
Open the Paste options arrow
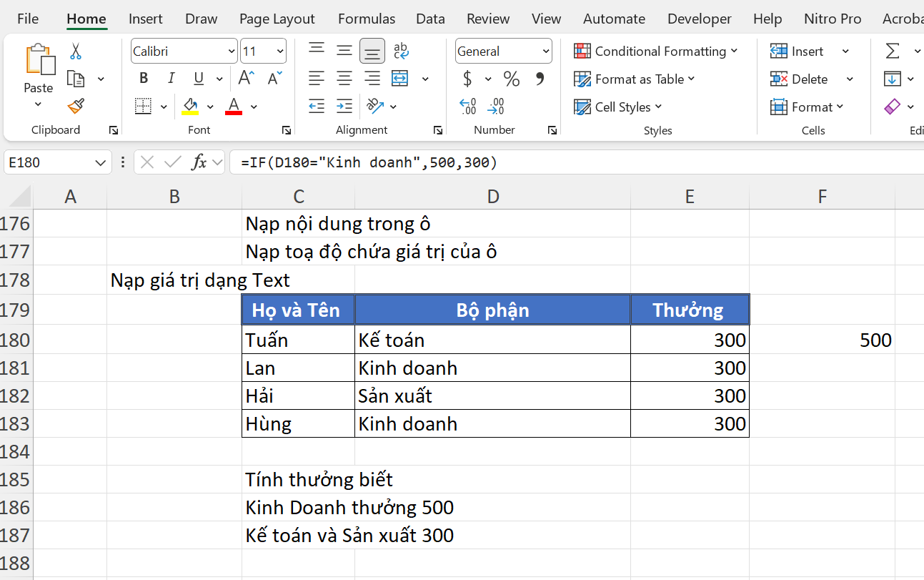[x=39, y=104]
